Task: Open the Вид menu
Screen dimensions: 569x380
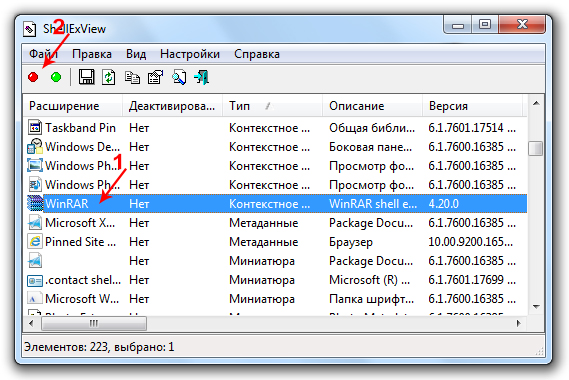Action: click(x=136, y=54)
